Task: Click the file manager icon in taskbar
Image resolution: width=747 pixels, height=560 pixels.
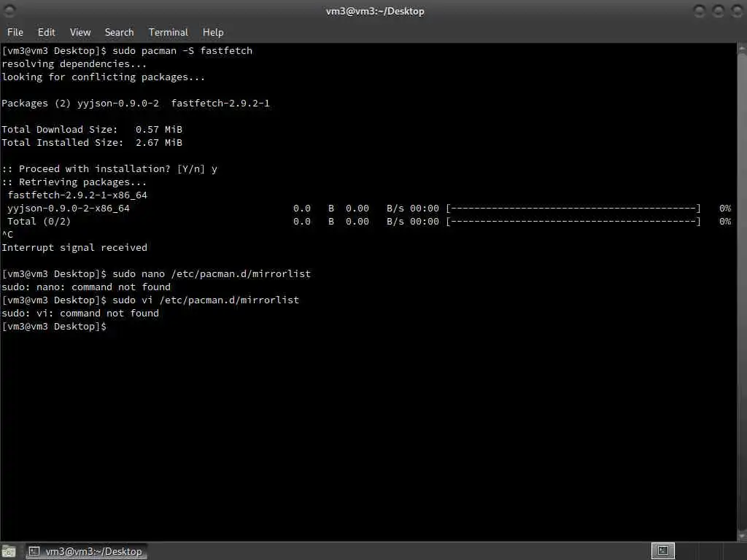Action: pyautogui.click(x=9, y=551)
